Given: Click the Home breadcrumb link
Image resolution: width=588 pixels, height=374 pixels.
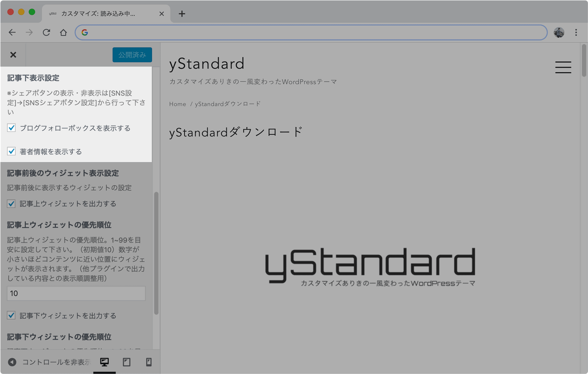Looking at the screenshot, I should [178, 104].
